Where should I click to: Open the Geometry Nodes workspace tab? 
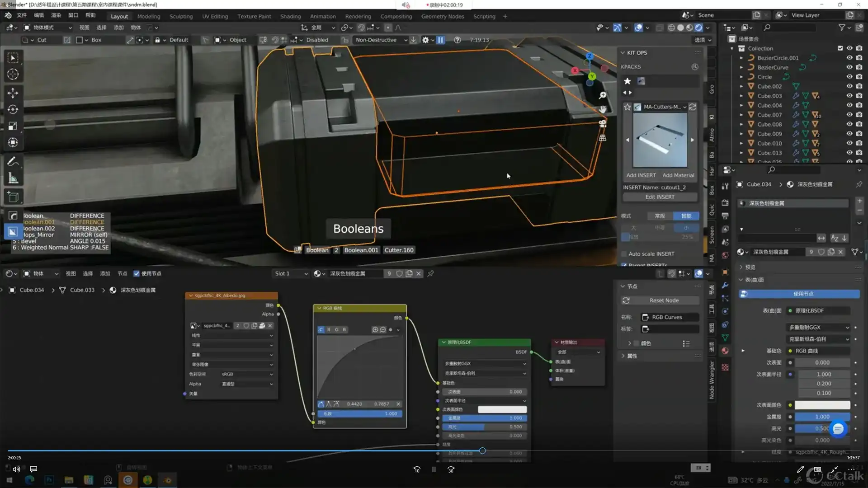click(x=442, y=16)
